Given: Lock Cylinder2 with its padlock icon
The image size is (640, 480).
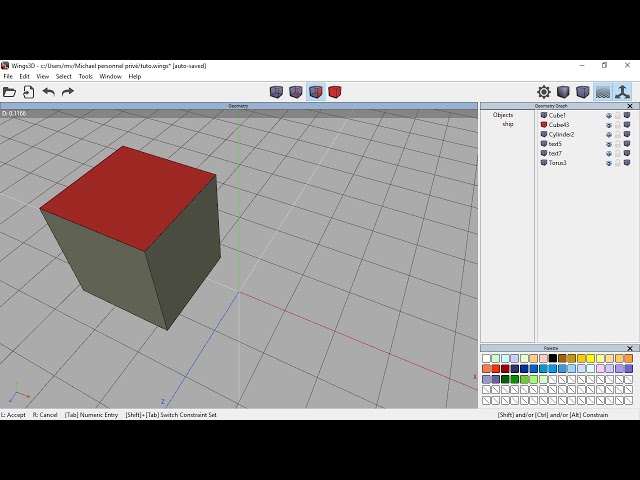Looking at the screenshot, I should 618,134.
